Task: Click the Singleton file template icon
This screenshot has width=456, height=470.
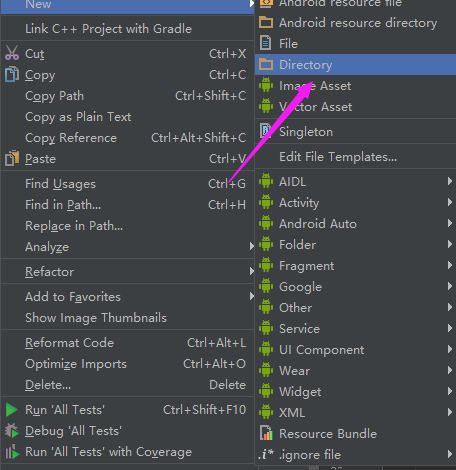Action: point(266,131)
